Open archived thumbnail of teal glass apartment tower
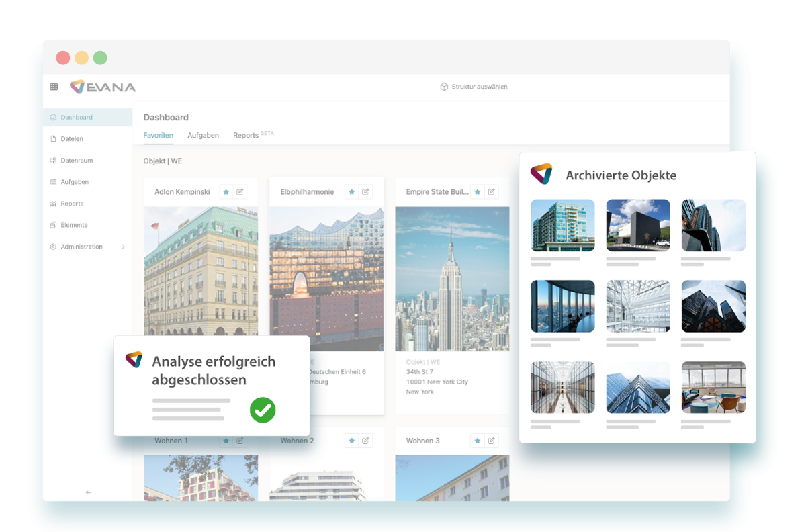Viewport: 806px width, 532px height. (563, 225)
